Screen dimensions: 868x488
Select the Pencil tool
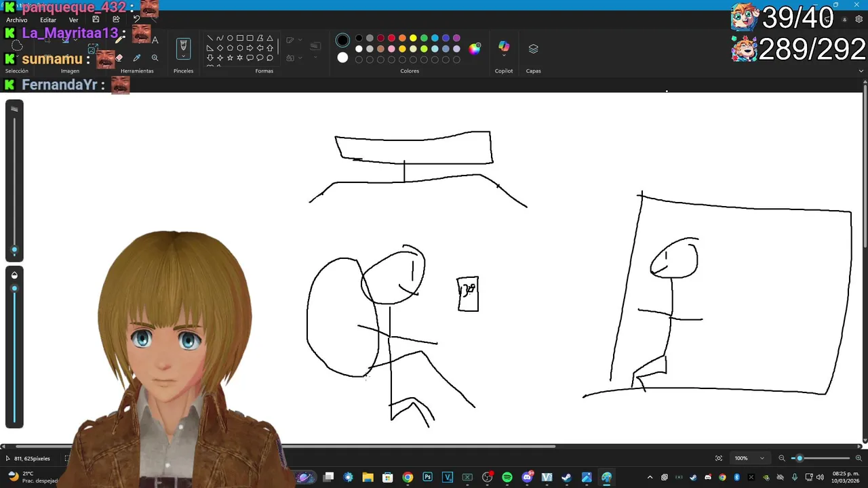pos(120,40)
